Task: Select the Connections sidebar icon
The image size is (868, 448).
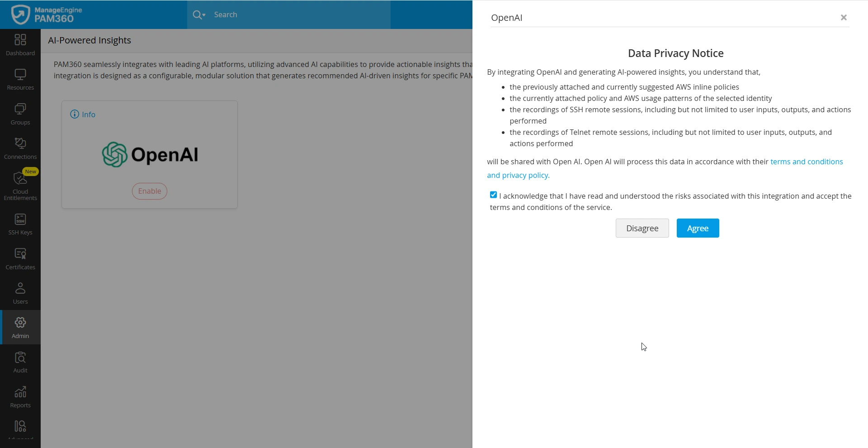Action: click(20, 148)
